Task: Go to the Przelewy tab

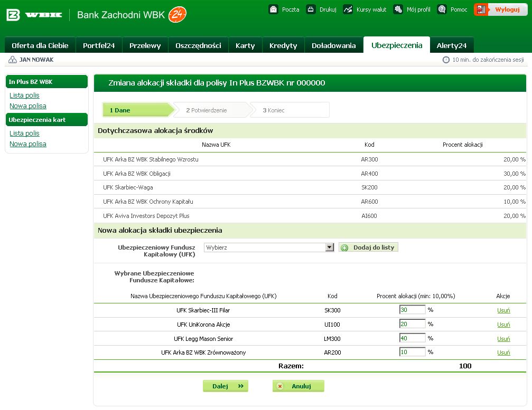Action: tap(145, 45)
